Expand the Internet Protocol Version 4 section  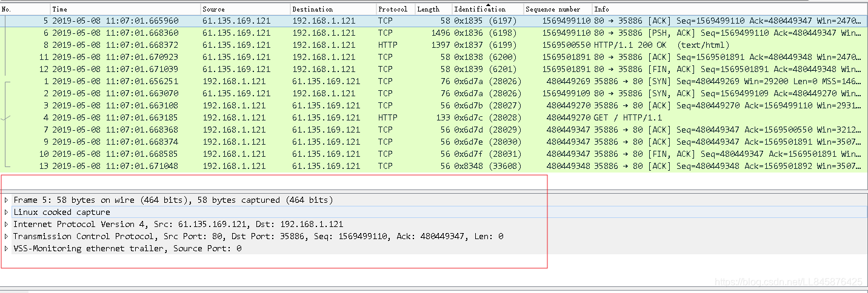[7, 224]
